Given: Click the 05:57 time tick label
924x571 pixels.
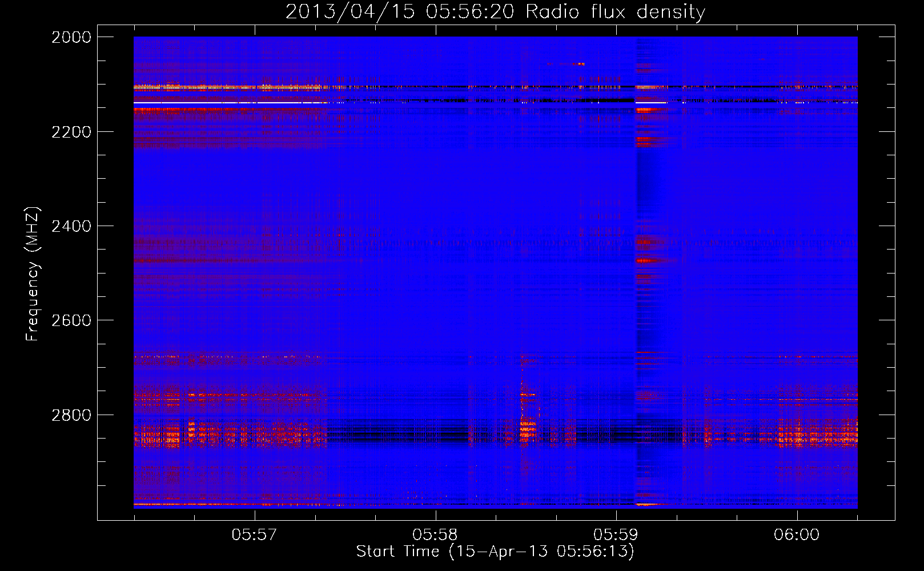Looking at the screenshot, I should [x=254, y=534].
